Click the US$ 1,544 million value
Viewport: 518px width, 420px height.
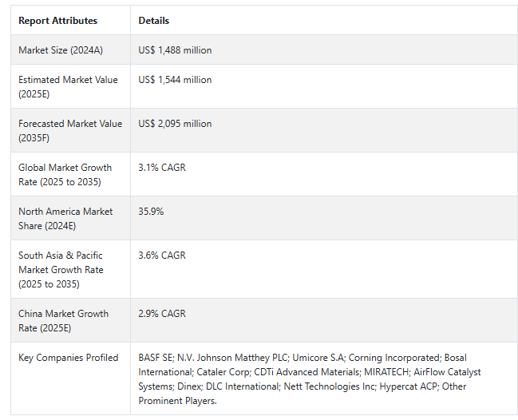pyautogui.click(x=175, y=80)
